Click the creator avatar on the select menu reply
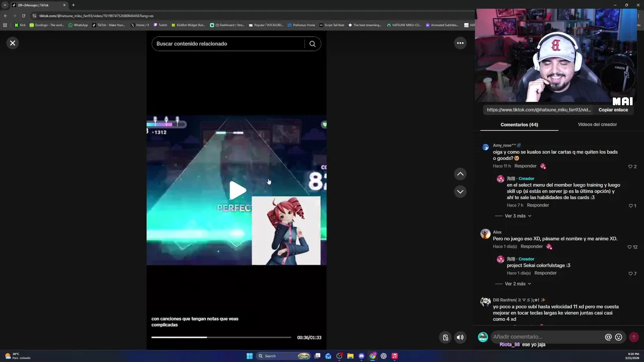This screenshot has height=362, width=644. (x=500, y=178)
